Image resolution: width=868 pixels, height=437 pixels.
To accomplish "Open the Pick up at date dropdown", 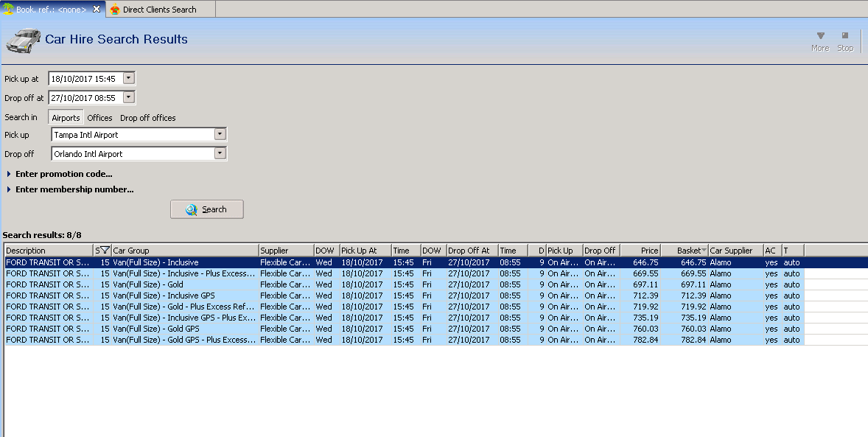I will click(x=129, y=78).
